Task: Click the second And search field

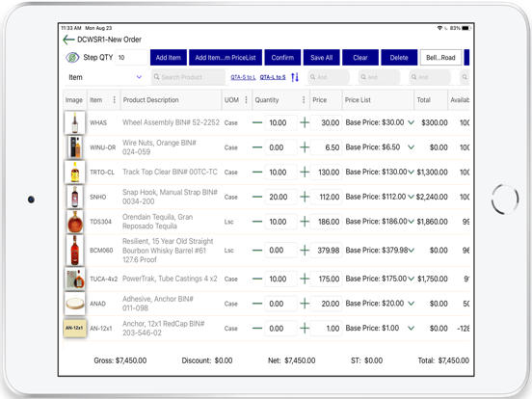Action: 379,77
